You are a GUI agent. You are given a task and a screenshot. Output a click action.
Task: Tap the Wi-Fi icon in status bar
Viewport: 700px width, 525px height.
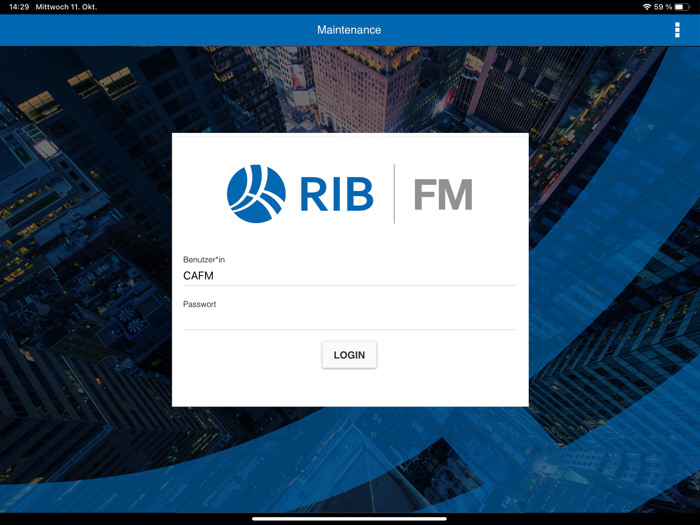tap(646, 7)
